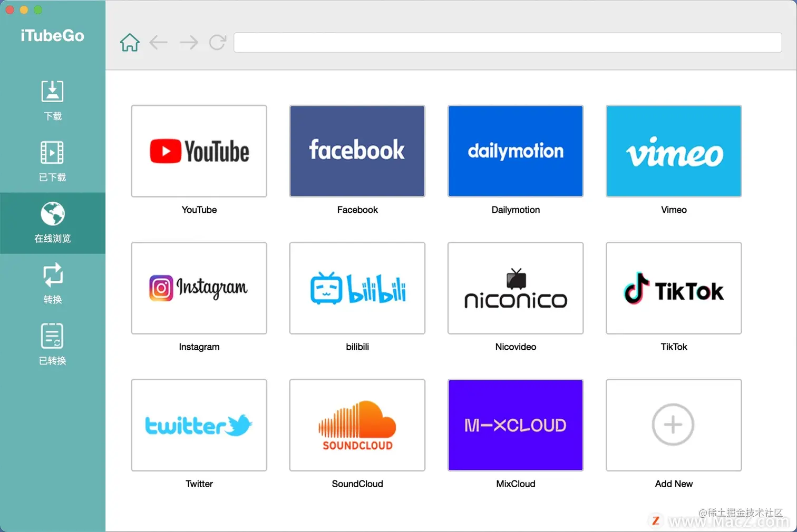Click the iTubeGo logo title
Viewport: 797px width, 532px height.
(x=52, y=35)
